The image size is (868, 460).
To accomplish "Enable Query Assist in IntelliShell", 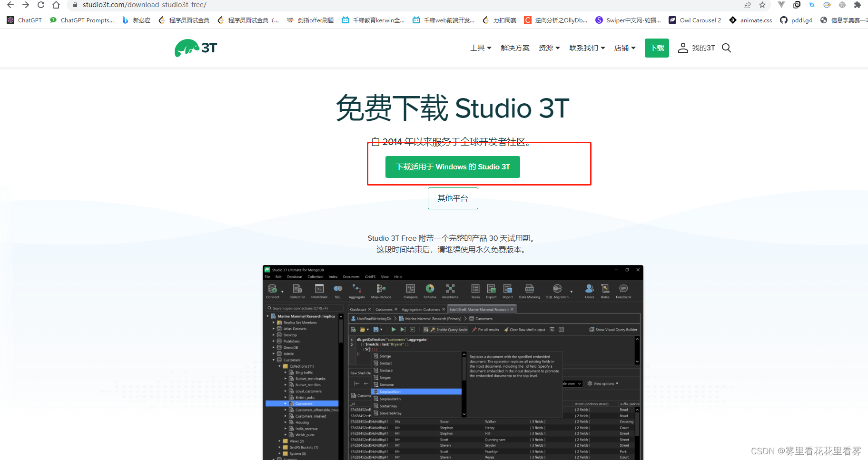I will click(451, 329).
